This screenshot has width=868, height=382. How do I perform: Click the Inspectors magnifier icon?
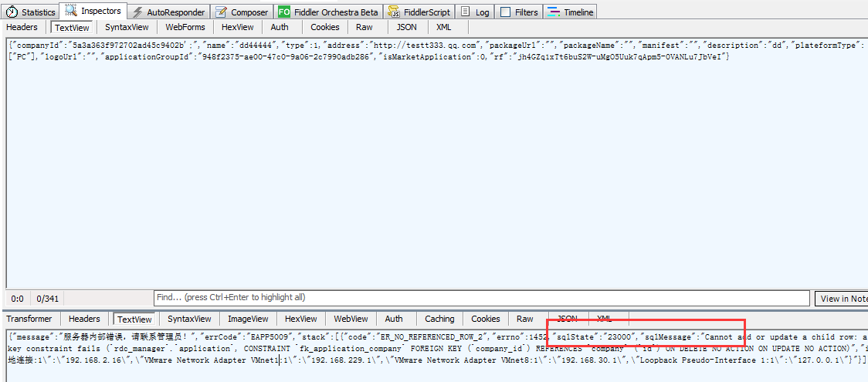[x=71, y=10]
